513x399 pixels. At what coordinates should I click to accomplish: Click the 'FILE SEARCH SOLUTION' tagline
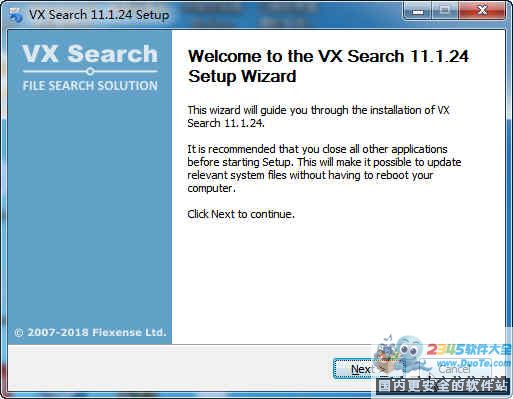tap(90, 86)
